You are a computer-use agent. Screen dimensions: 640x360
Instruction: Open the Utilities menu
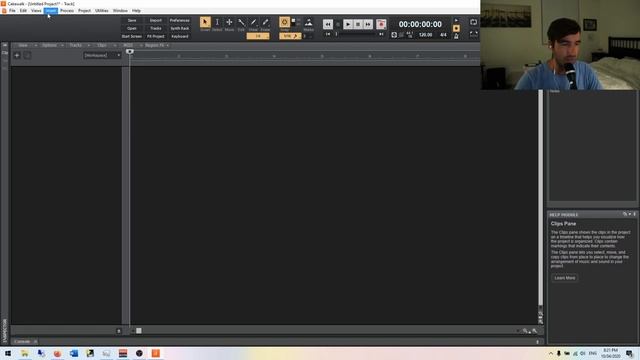102,11
